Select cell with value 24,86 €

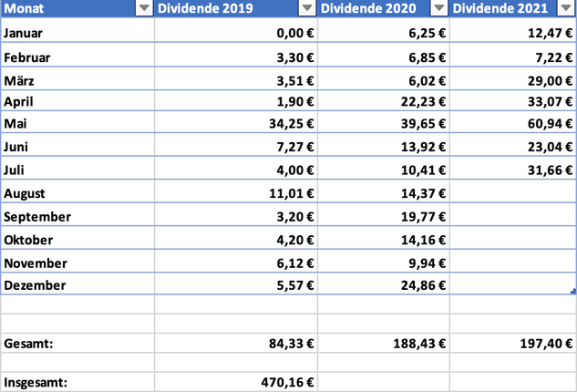click(384, 284)
